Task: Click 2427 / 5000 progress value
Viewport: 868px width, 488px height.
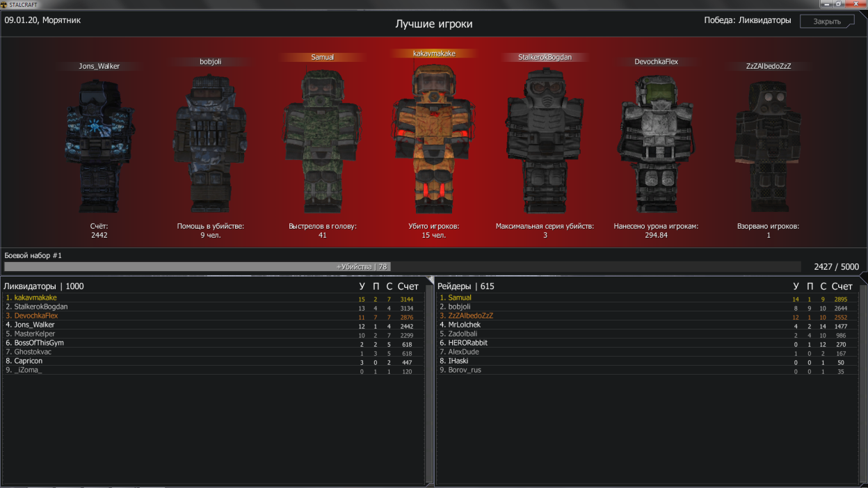Action: click(836, 267)
